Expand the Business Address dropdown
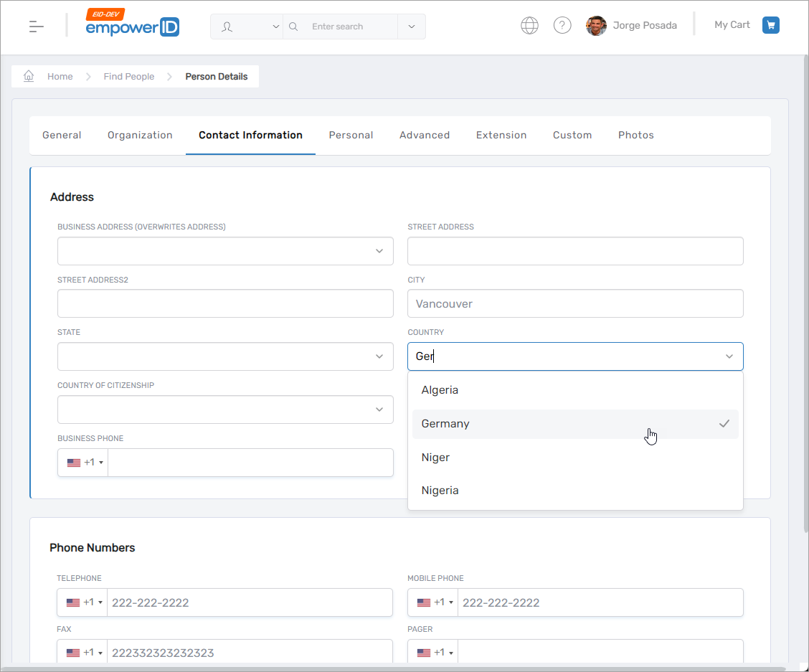Viewport: 809px width, 672px height. 379,251
